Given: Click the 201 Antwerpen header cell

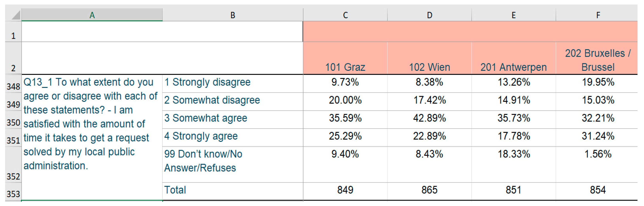Looking at the screenshot, I should pyautogui.click(x=513, y=67).
